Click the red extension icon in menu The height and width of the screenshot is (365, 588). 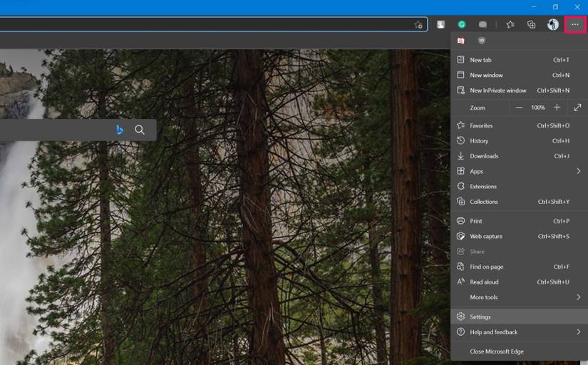tap(461, 41)
